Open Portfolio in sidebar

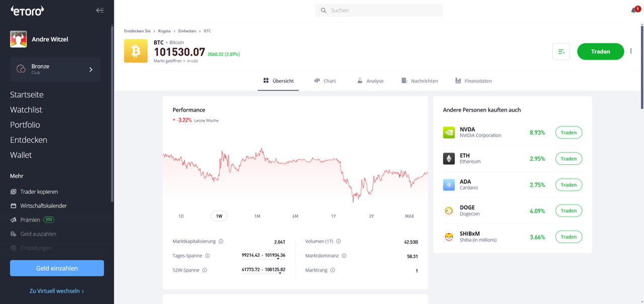pos(25,125)
